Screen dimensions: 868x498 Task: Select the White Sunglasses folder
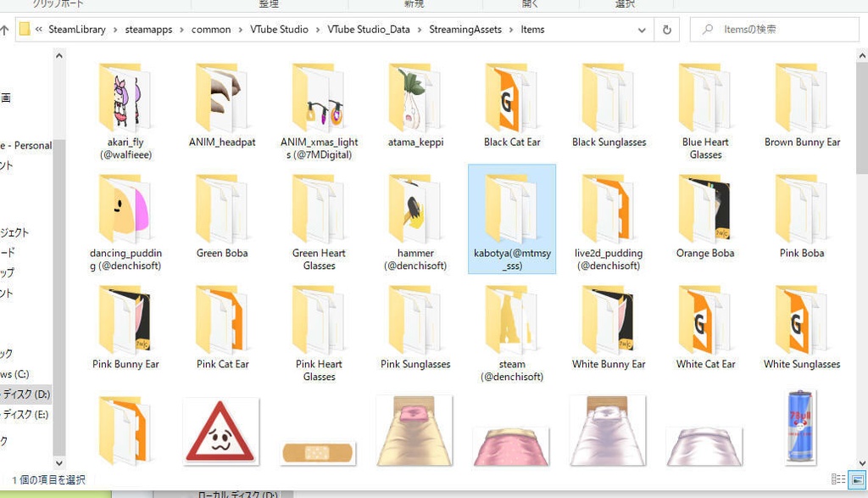[x=802, y=327]
